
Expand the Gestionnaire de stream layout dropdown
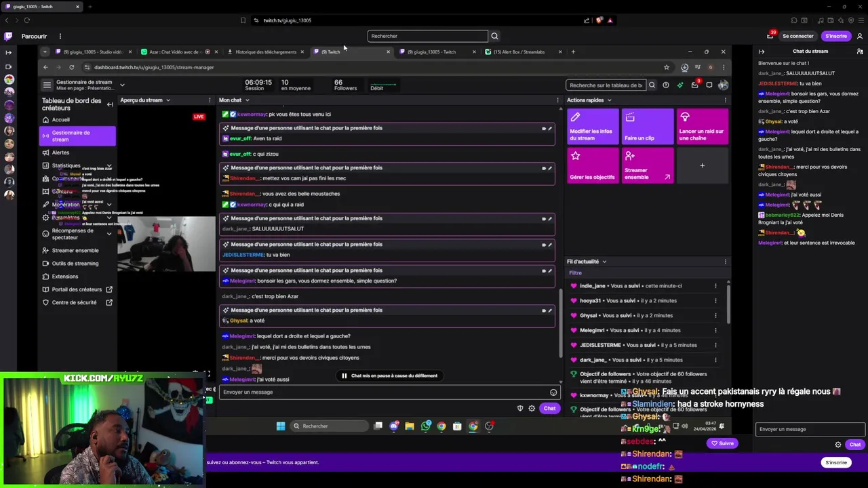122,85
